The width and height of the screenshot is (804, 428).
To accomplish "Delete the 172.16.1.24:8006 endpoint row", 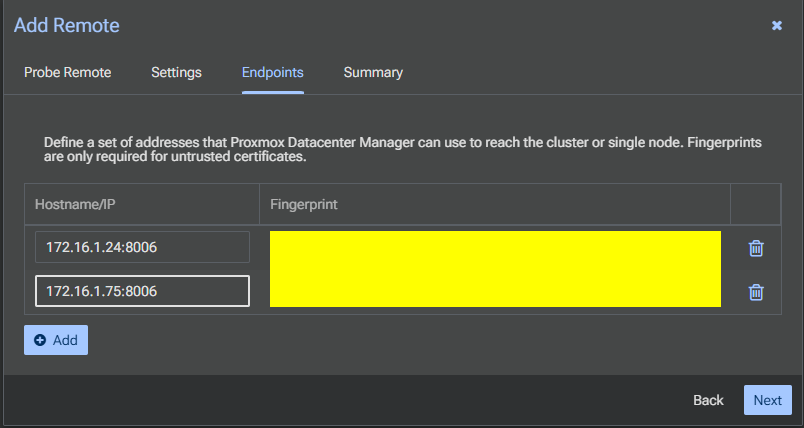I will pyautogui.click(x=756, y=248).
